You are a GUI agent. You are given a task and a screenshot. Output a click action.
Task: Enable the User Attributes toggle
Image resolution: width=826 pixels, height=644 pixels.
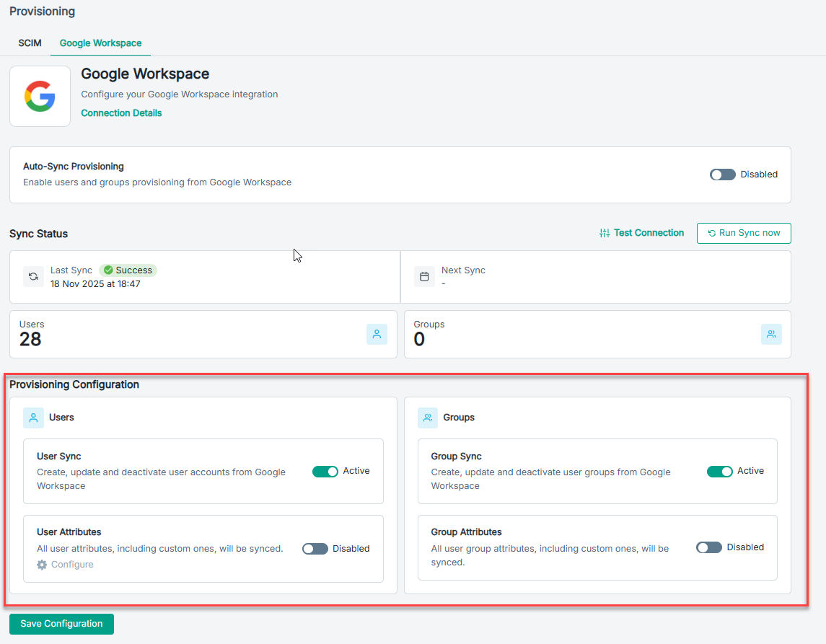[x=315, y=549]
